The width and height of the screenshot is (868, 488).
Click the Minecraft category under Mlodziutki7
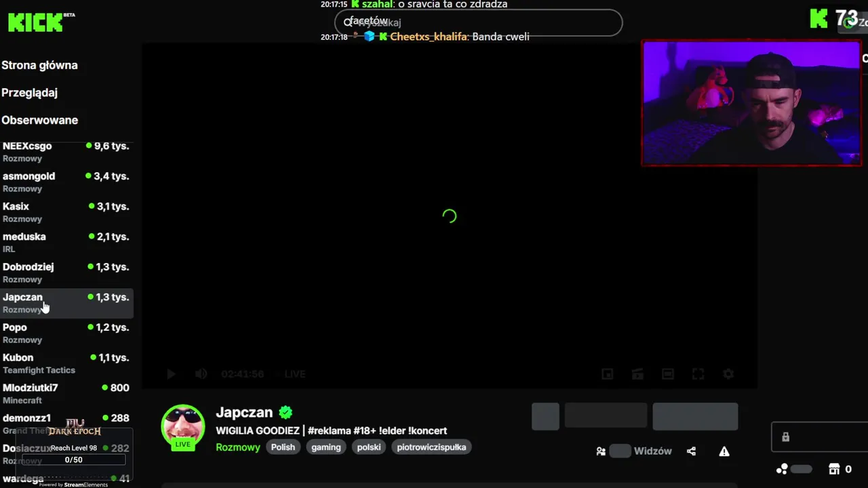pyautogui.click(x=22, y=401)
